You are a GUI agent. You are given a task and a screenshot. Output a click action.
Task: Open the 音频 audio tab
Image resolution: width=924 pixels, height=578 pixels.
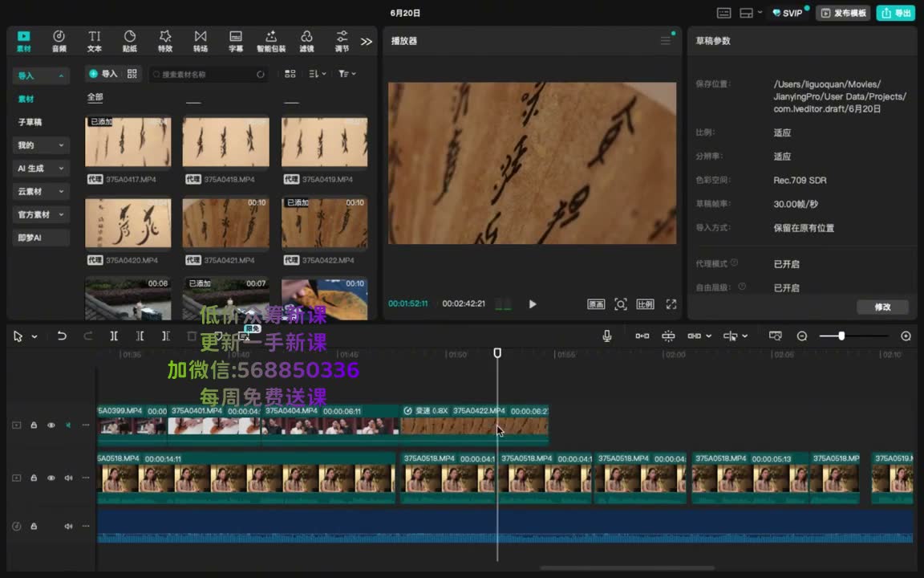pos(59,41)
